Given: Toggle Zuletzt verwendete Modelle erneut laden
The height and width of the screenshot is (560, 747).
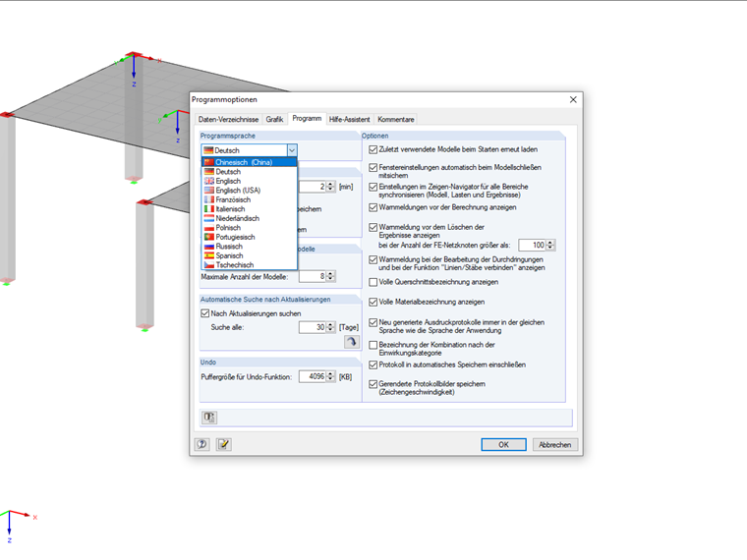Looking at the screenshot, I should 373,149.
